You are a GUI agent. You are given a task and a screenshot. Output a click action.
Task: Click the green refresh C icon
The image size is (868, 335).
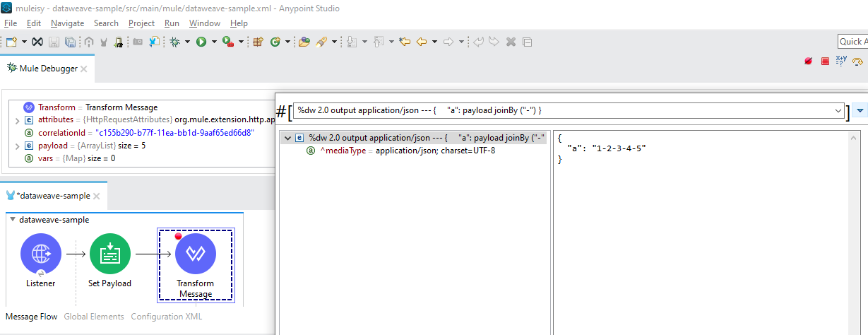click(275, 42)
